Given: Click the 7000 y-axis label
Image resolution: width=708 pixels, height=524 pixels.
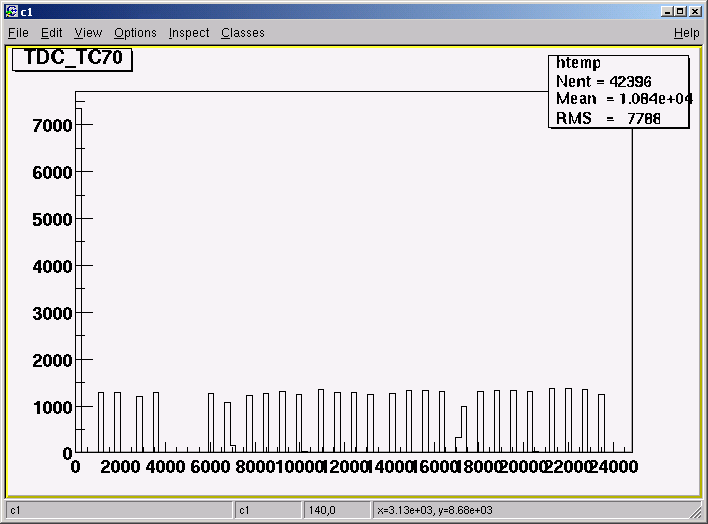Looking at the screenshot, I should (52, 126).
